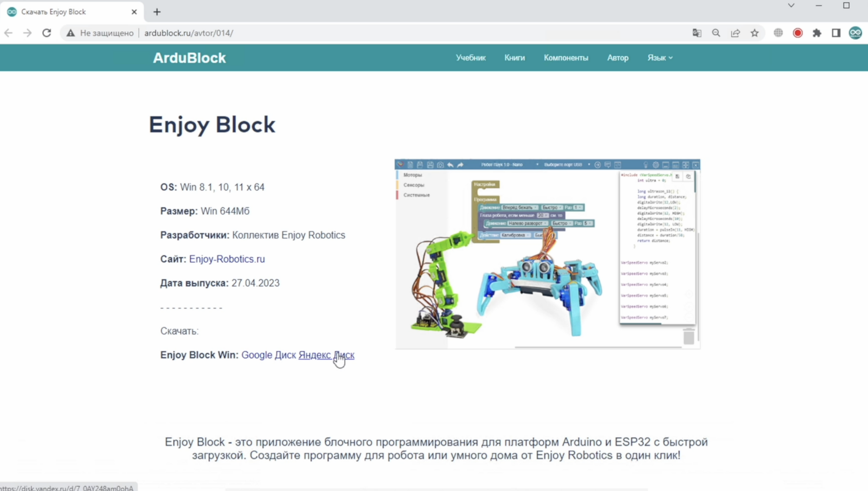Open a new browser tab
The image size is (868, 491).
pos(157,12)
